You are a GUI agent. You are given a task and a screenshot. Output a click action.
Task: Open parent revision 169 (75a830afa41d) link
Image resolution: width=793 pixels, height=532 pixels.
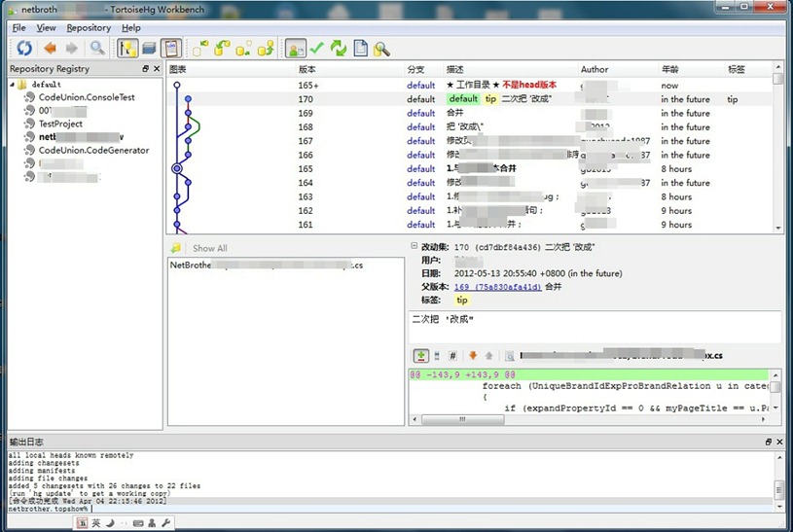(x=497, y=287)
